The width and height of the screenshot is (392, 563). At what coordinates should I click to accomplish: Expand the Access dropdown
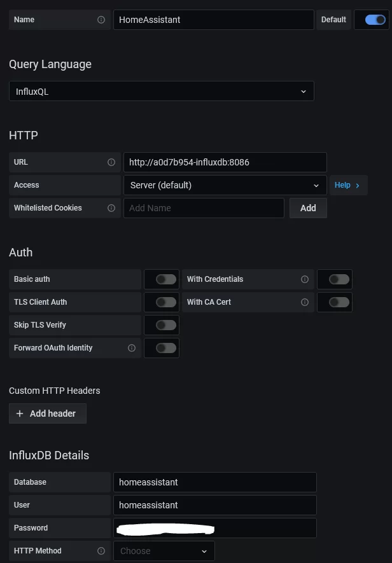tap(225, 185)
